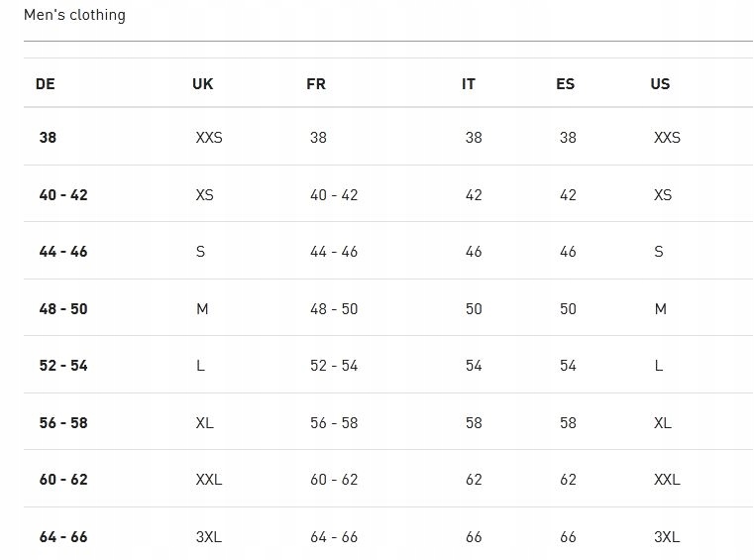
Task: Select DE size 64 - 66 cell
Action: point(63,536)
